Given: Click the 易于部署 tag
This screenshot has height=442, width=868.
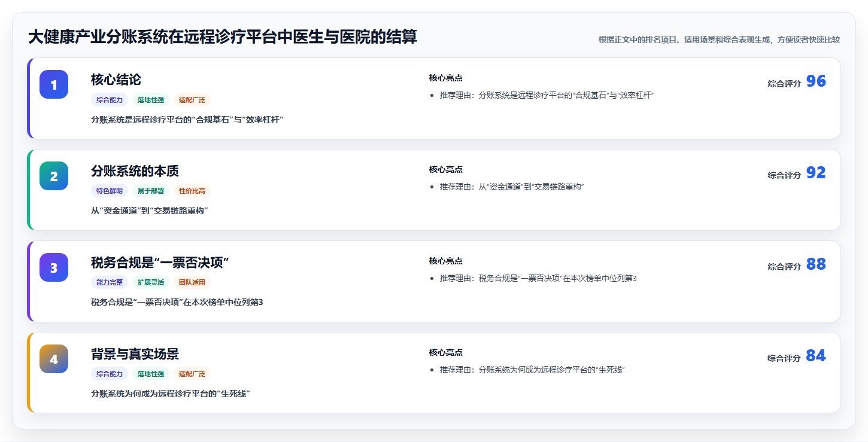Looking at the screenshot, I should 151,191.
